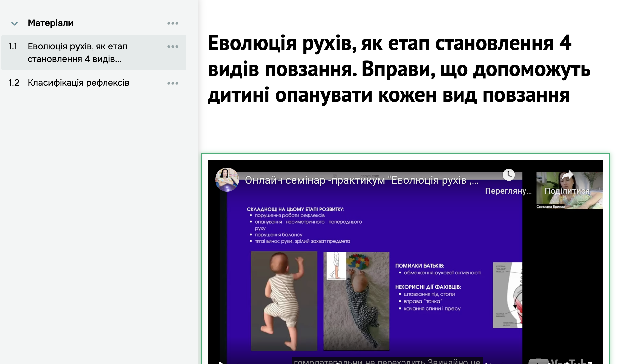Click the Переглянути пізніше label
618x364 pixels.
508,191
